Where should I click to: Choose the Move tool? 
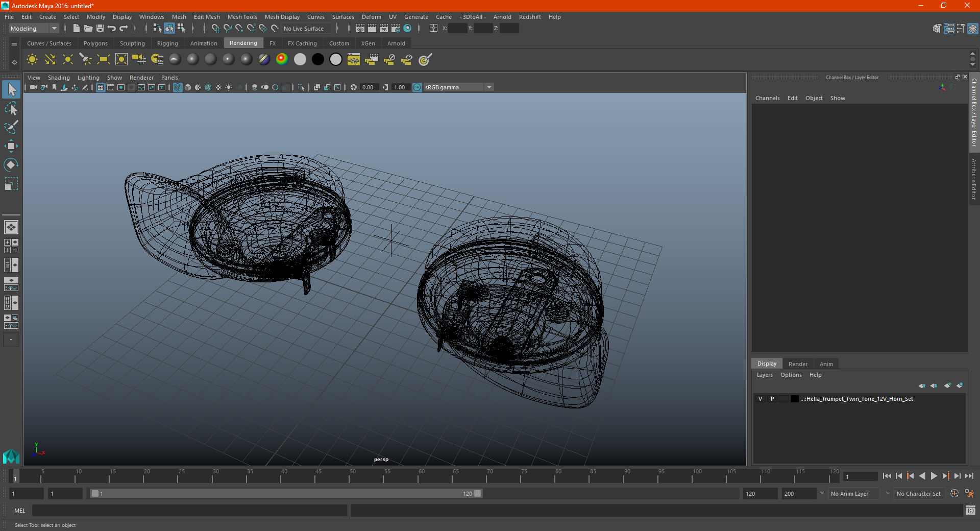point(11,146)
